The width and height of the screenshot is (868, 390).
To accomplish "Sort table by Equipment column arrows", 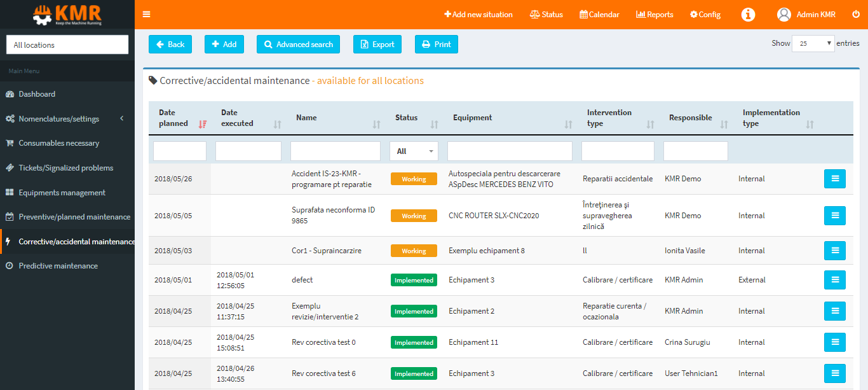I will pos(569,125).
